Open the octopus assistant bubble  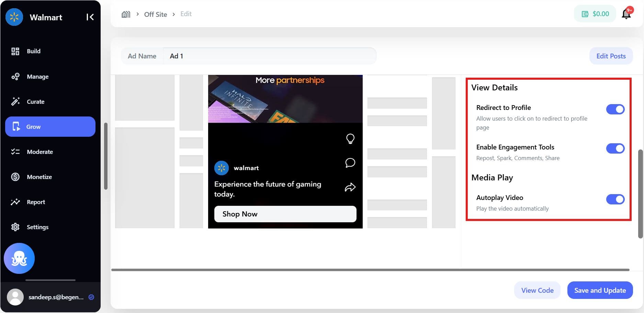point(19,258)
